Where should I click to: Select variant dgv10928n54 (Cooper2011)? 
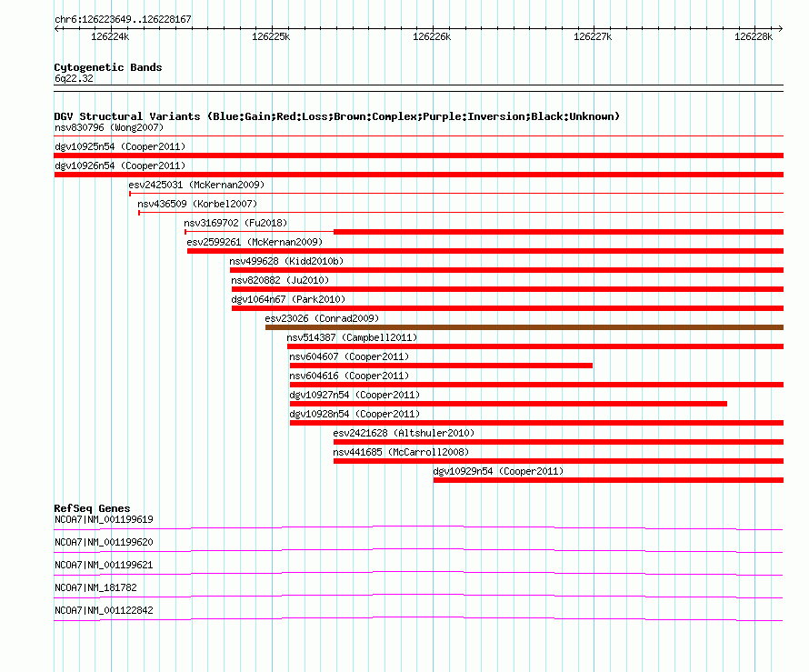pyautogui.click(x=355, y=414)
